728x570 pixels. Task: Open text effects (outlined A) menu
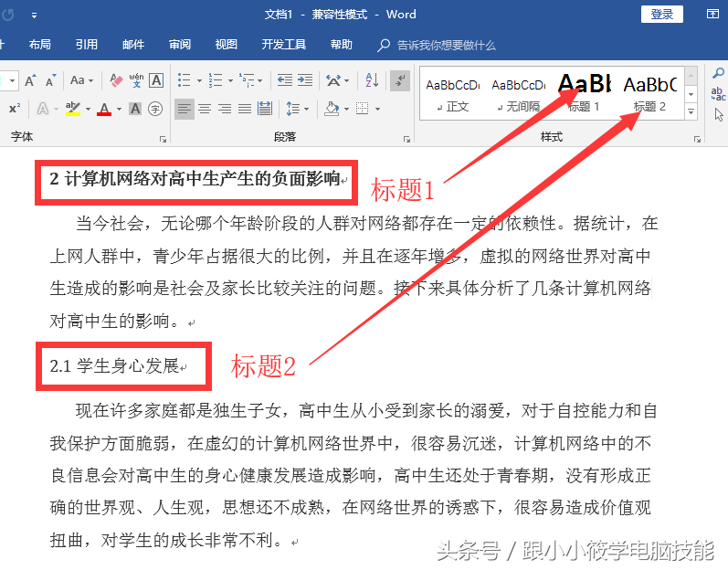coord(43,109)
